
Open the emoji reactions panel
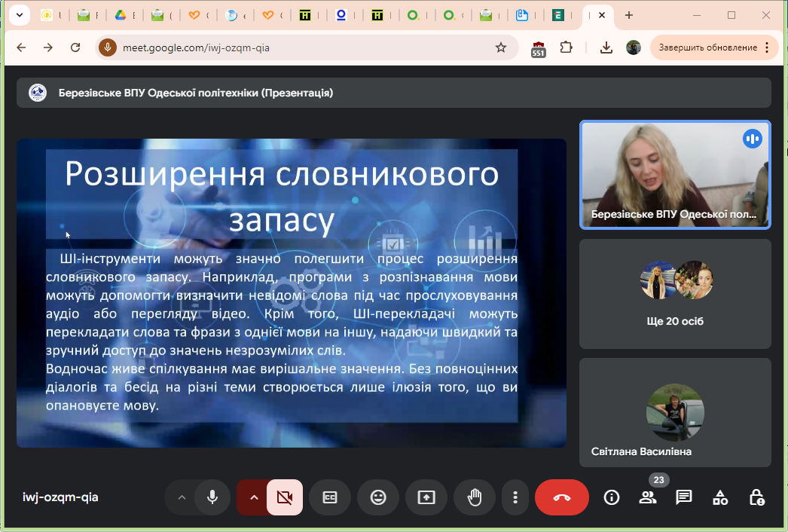click(378, 497)
